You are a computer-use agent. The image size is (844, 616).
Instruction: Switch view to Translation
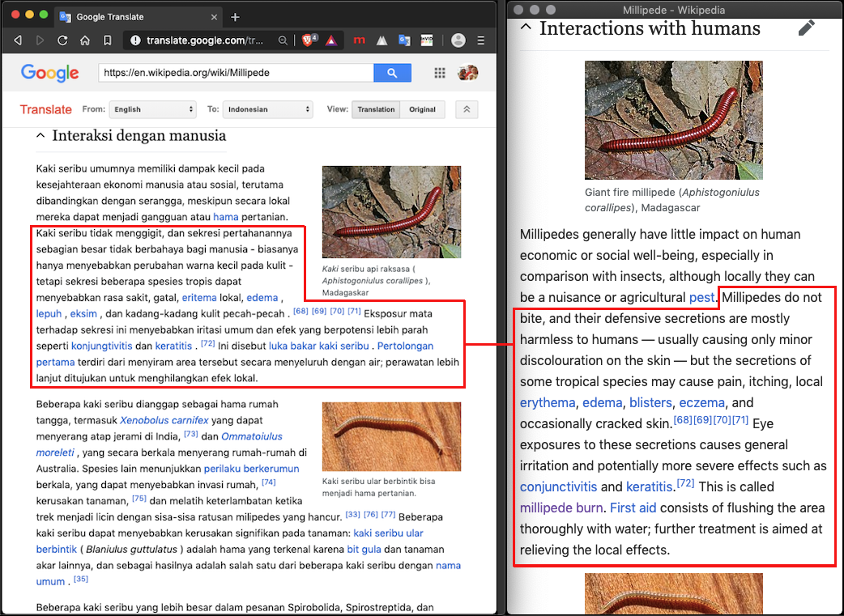coord(376,109)
